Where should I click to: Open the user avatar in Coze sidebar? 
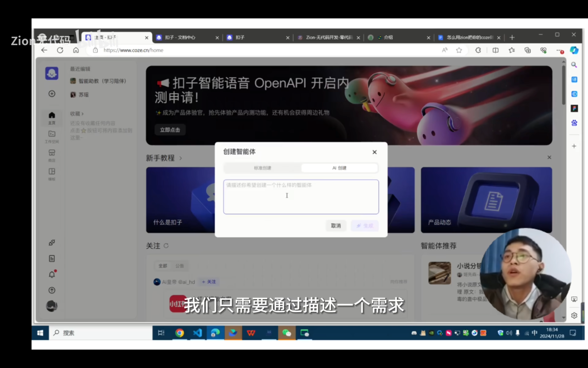[52, 306]
